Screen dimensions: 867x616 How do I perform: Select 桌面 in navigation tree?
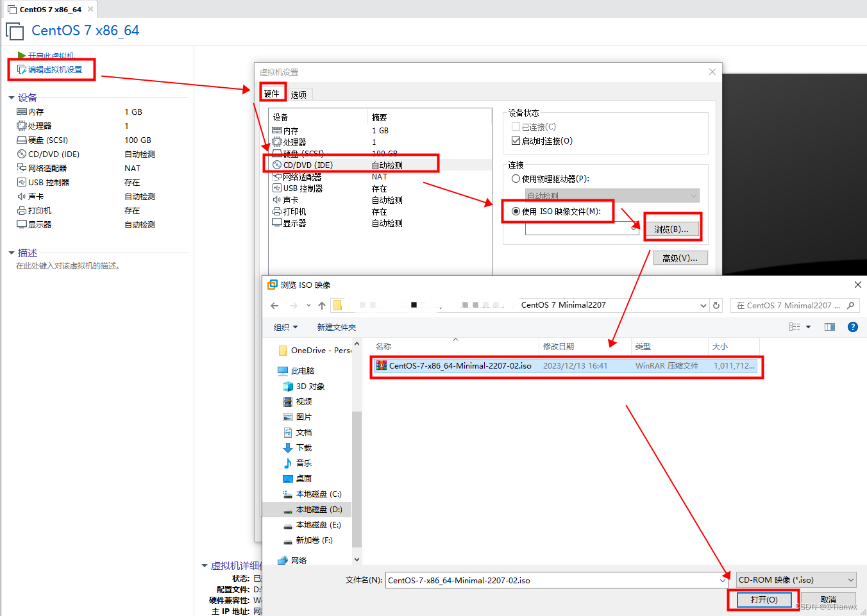click(x=298, y=479)
